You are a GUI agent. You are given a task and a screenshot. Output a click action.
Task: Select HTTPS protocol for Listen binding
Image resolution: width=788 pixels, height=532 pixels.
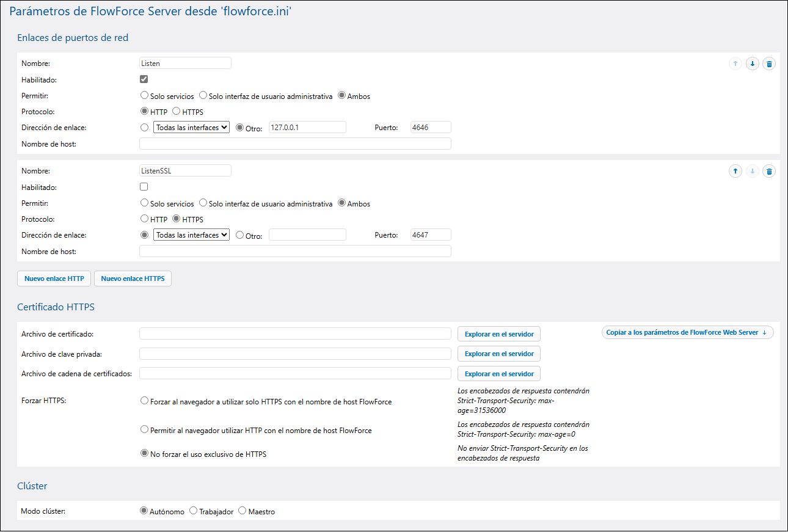click(x=177, y=112)
